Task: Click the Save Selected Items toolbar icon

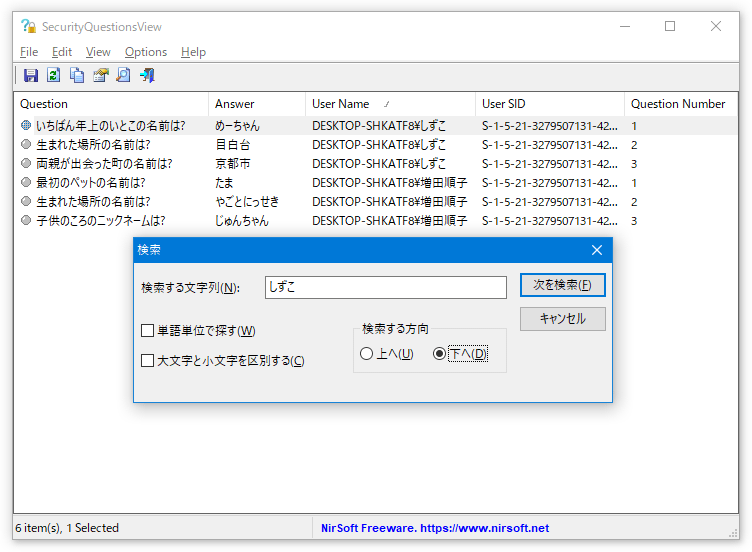Action: (x=31, y=75)
